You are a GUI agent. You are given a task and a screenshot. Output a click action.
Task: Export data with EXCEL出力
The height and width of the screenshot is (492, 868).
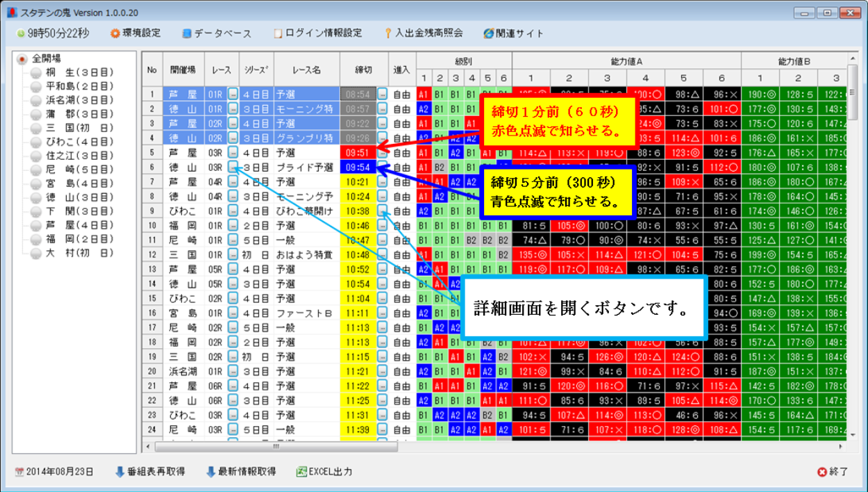tap(324, 471)
